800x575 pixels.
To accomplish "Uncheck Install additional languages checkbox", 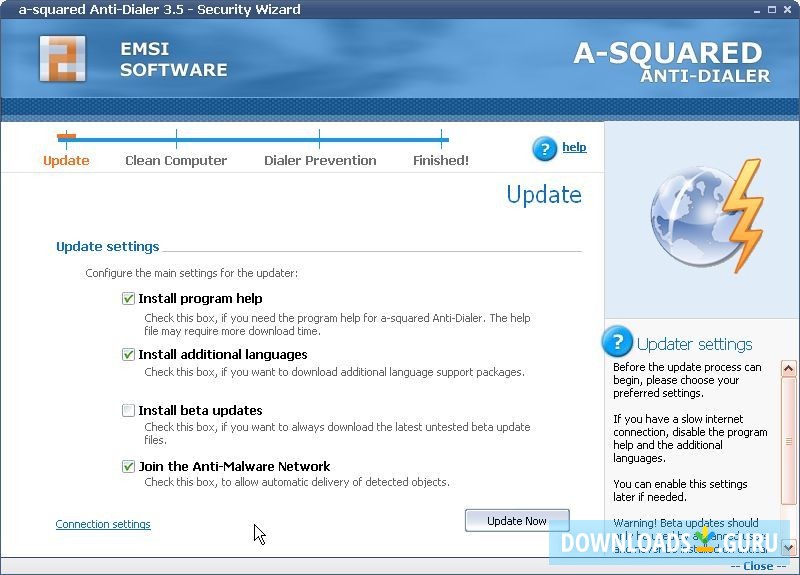I will (128, 355).
